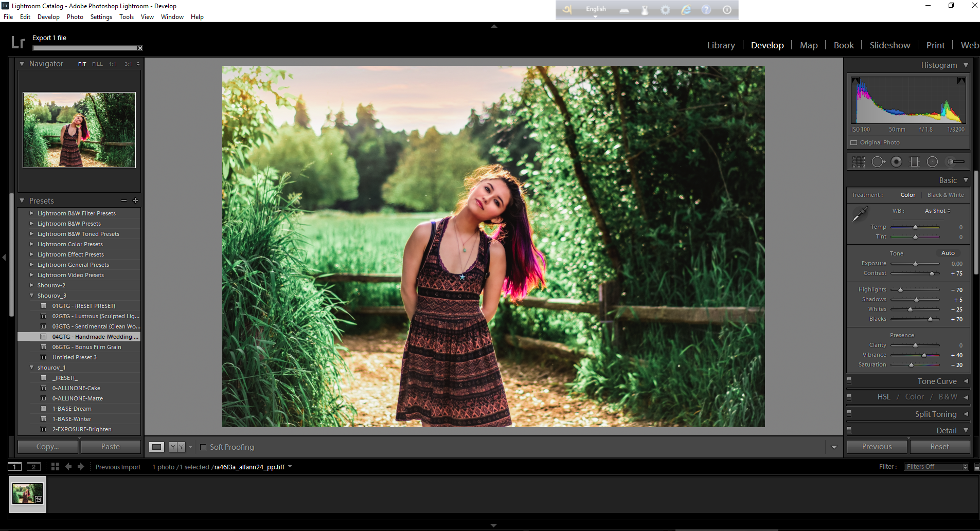This screenshot has width=980, height=531.
Task: Toggle the Split Toning panel switch
Action: tap(849, 413)
